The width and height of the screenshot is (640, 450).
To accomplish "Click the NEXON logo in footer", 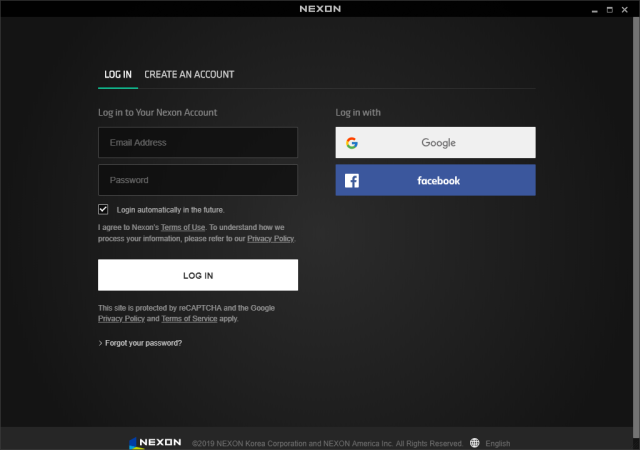I will [155, 442].
